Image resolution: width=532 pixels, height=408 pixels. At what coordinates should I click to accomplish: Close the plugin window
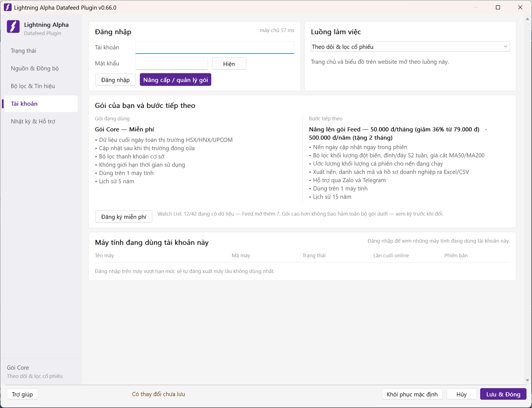click(x=520, y=7)
